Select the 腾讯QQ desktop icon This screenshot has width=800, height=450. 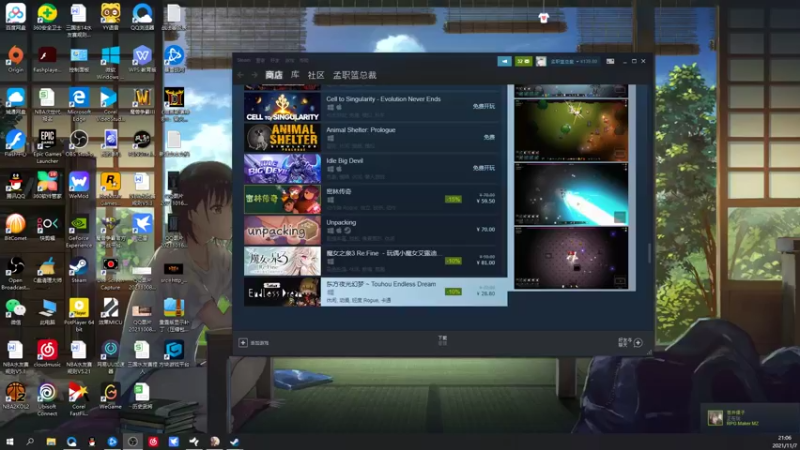click(x=15, y=186)
